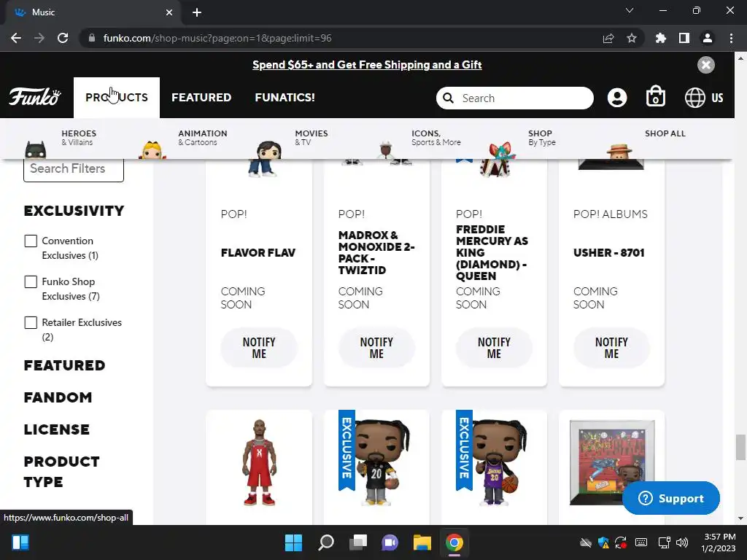Open the Windows Start menu
Screen dimensions: 747x560
click(293, 542)
